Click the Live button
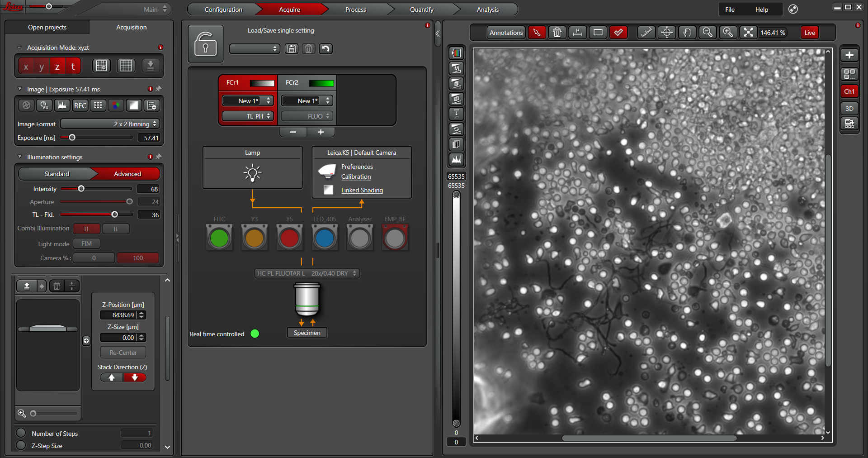This screenshot has width=868, height=458. click(809, 33)
